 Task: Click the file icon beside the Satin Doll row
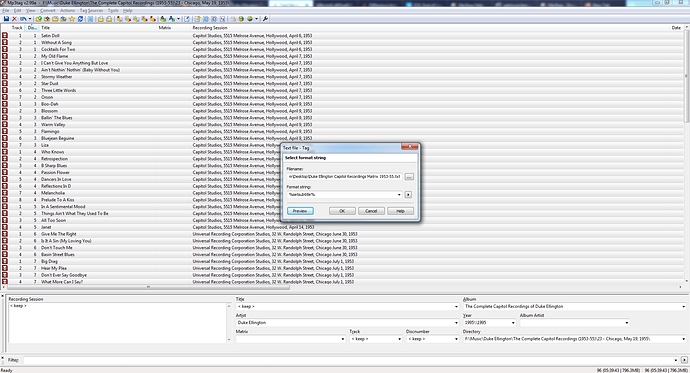[x=5, y=35]
